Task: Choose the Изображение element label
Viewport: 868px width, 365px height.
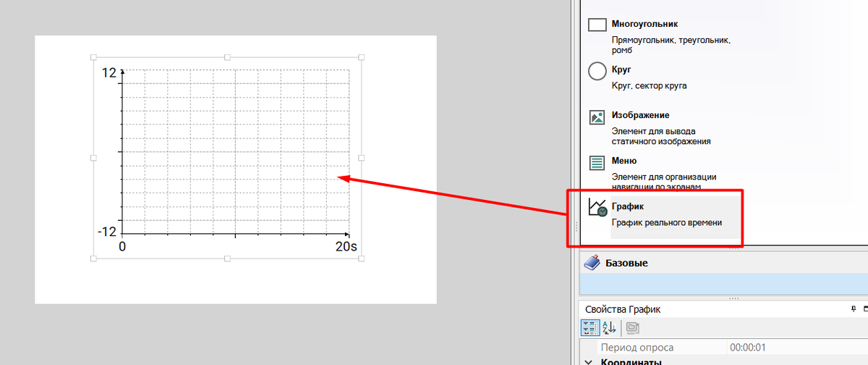Action: (x=640, y=115)
